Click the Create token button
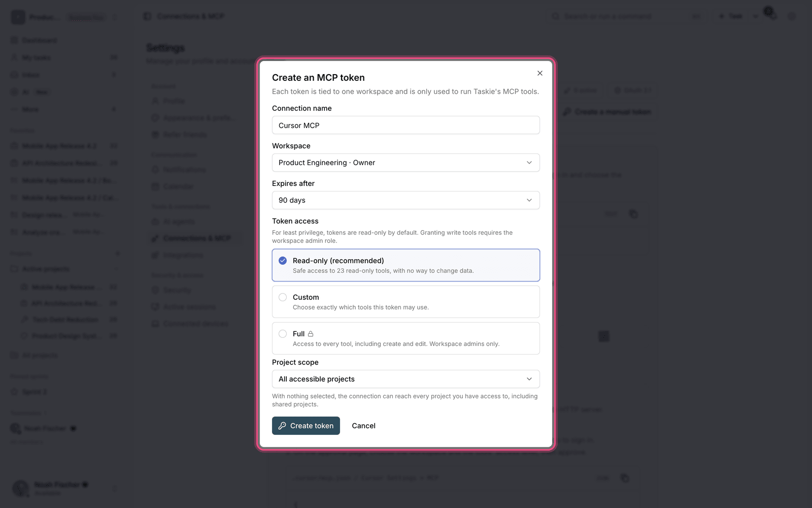Screen dimensions: 812x508 coord(306,426)
